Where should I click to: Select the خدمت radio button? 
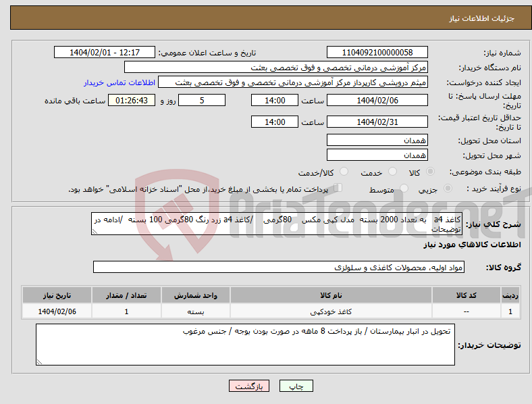[392, 172]
